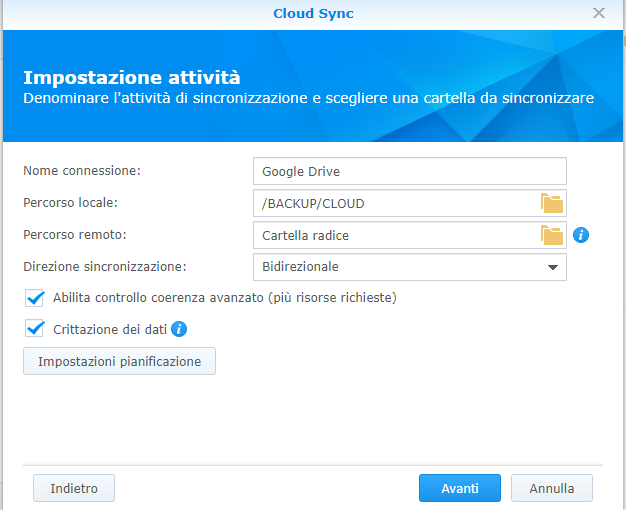
Task: Focus the Nome connessione field
Action: click(410, 171)
